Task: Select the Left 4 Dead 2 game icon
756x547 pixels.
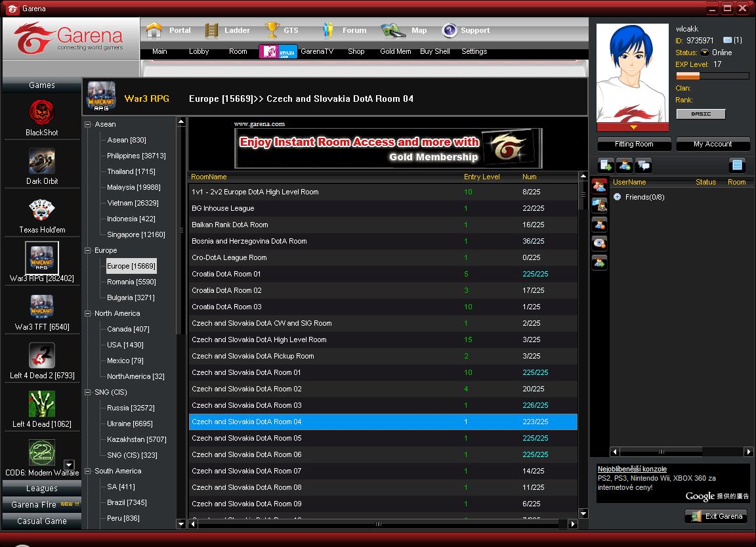Action: click(42, 355)
